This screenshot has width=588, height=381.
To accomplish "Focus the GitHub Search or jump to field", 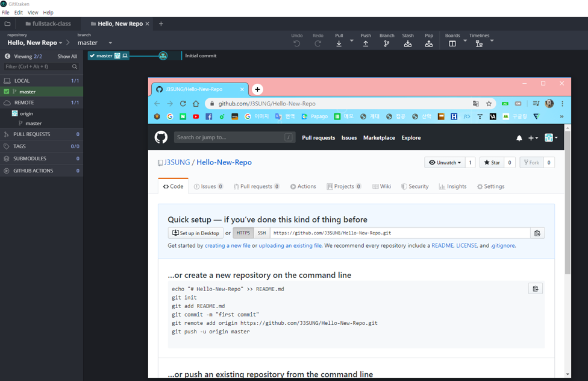I will coord(234,137).
